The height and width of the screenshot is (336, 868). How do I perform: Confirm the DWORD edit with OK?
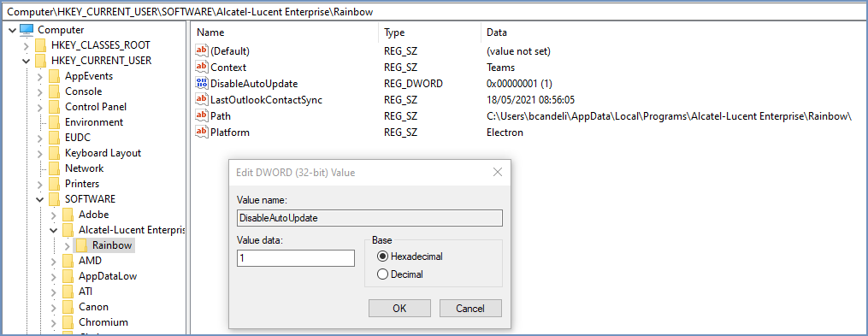click(399, 309)
